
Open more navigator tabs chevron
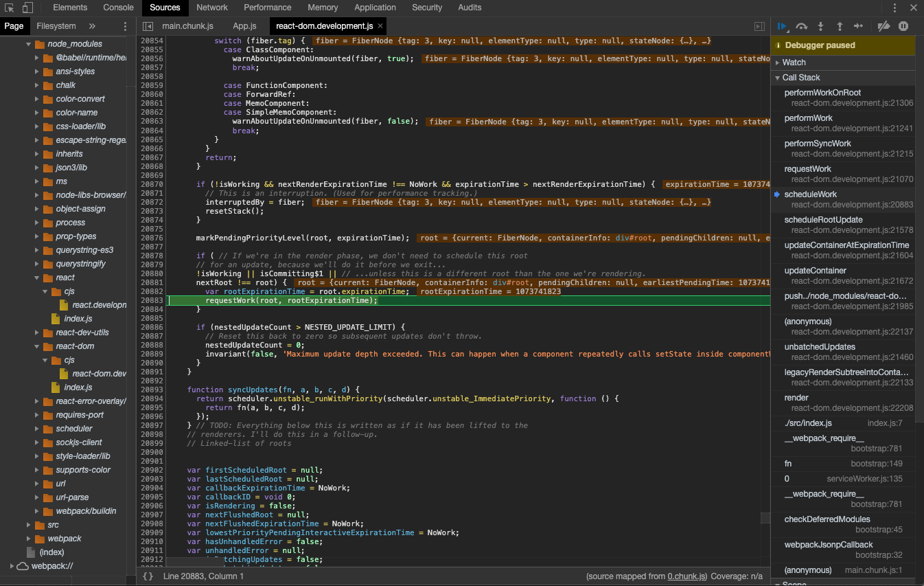[x=92, y=26]
